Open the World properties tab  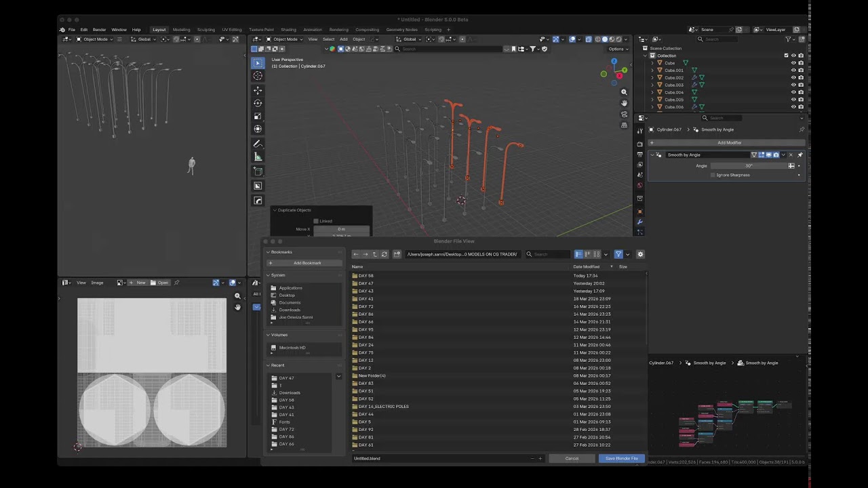click(x=639, y=185)
